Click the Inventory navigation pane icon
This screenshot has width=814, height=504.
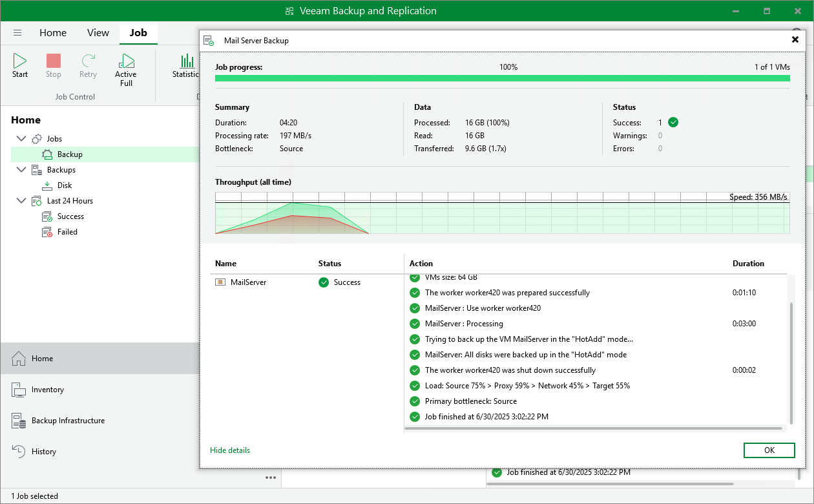coord(19,390)
